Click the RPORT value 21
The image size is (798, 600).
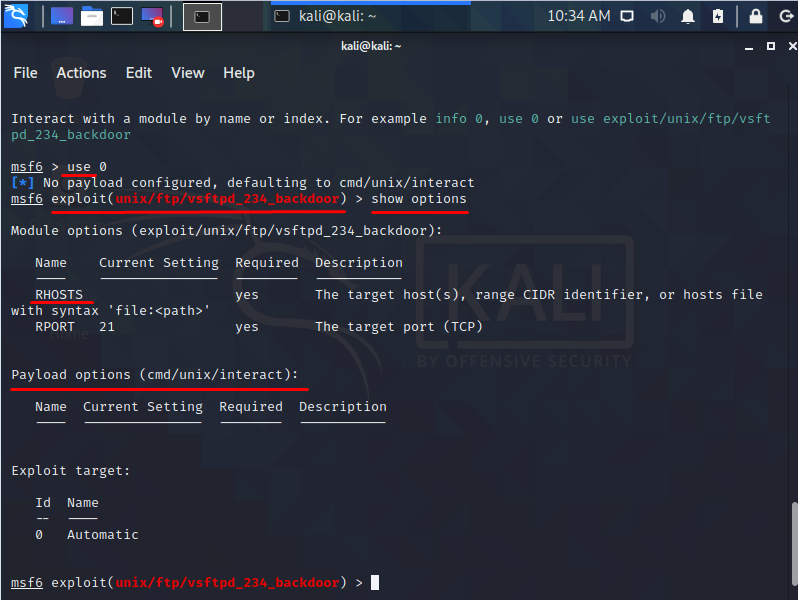click(107, 327)
